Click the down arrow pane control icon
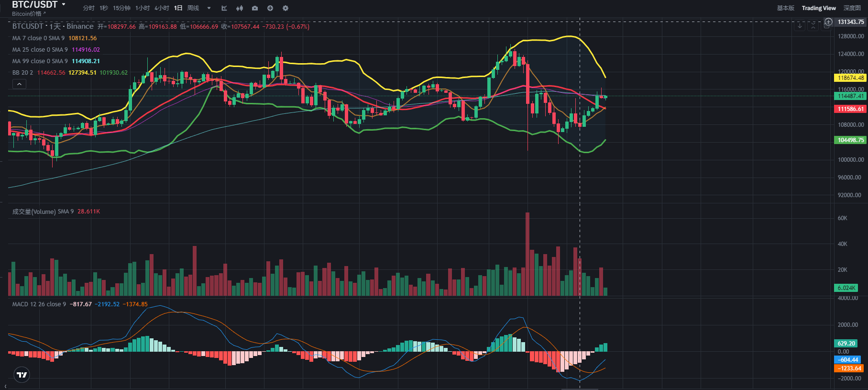The height and width of the screenshot is (390, 868). click(x=800, y=26)
